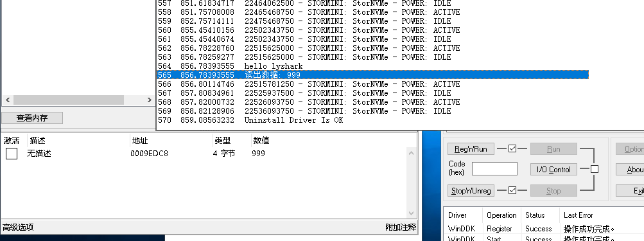Toggle the checkbox next to Stop'n'Unreg

[512, 190]
